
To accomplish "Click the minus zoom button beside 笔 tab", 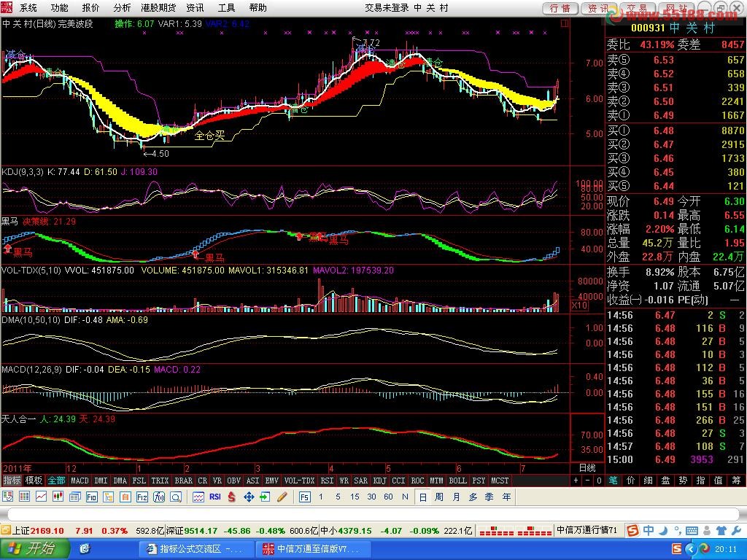I will pyautogui.click(x=587, y=481).
